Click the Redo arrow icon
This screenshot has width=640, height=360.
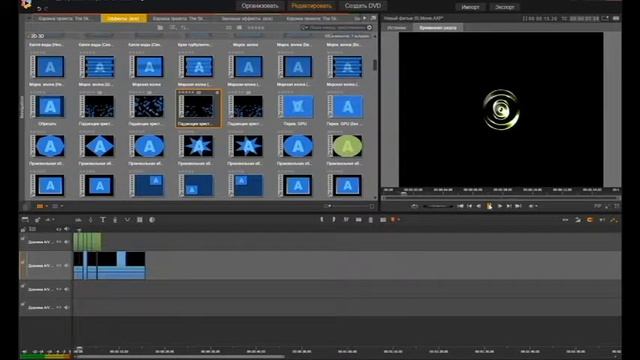click(x=46, y=8)
